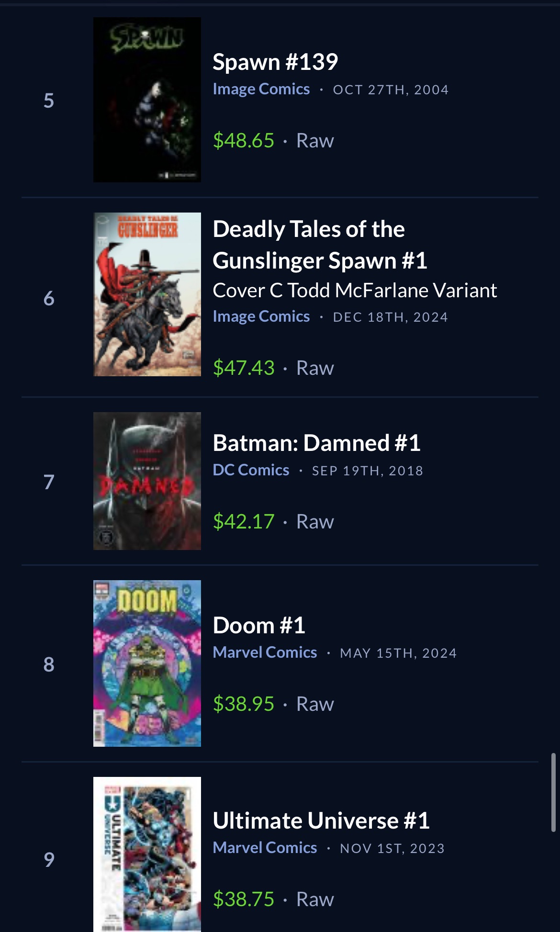Screen dimensions: 560x932
Task: Open the DC Comics publisher link
Action: tap(251, 471)
